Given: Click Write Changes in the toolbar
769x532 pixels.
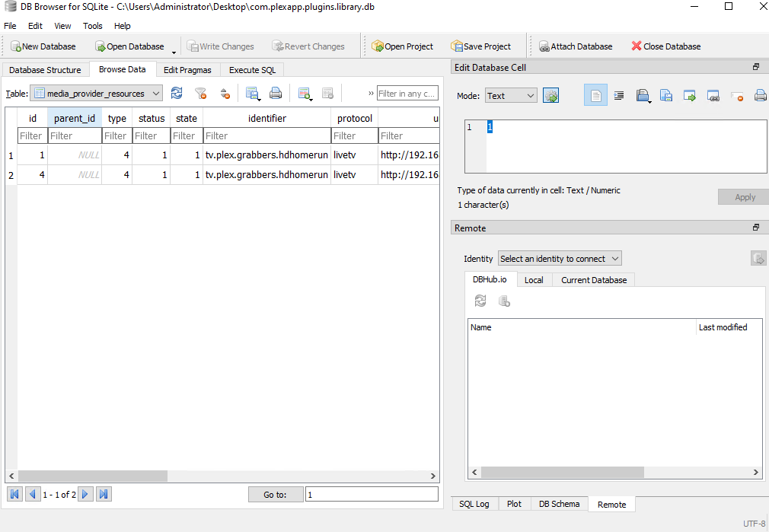Looking at the screenshot, I should click(x=220, y=46).
